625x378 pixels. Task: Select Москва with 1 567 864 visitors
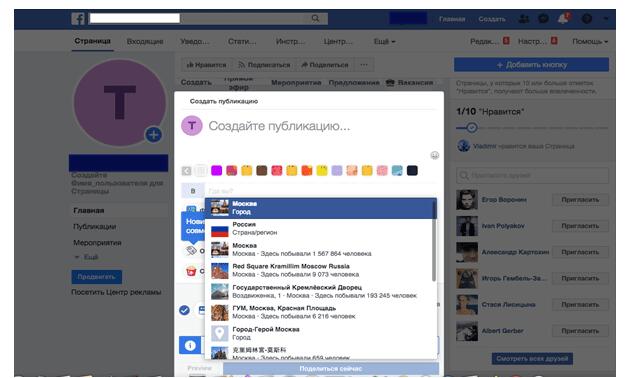(x=321, y=250)
